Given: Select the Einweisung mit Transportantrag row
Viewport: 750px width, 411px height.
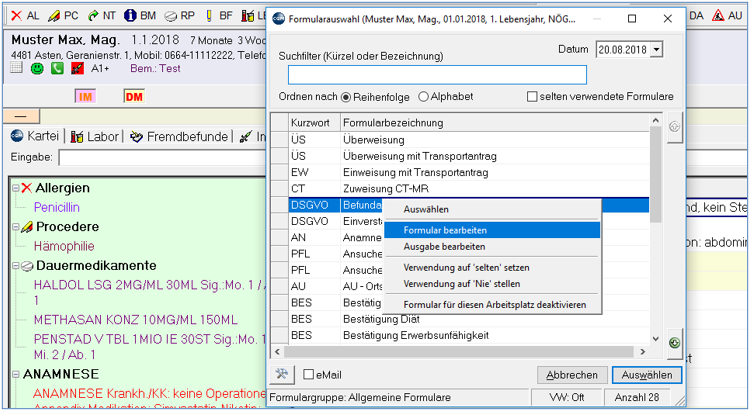Looking at the screenshot, I should click(x=460, y=172).
